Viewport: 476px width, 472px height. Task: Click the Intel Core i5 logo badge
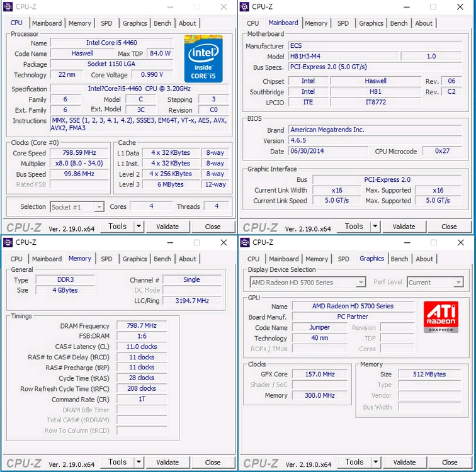(x=203, y=59)
